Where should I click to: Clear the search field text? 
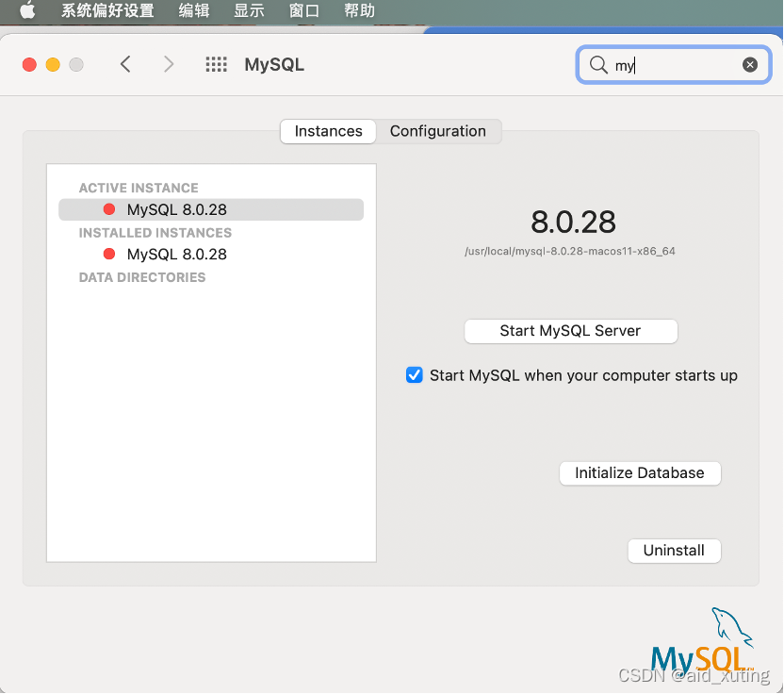(x=749, y=64)
